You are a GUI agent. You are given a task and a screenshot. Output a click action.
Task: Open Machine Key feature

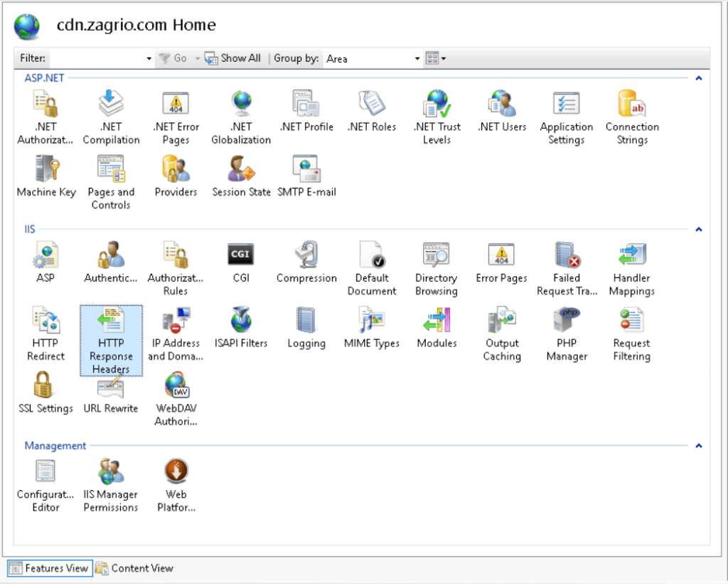tap(46, 176)
